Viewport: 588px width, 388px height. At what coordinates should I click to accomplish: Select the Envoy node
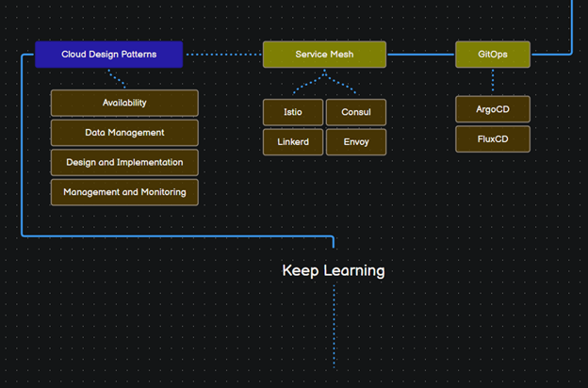pos(355,142)
